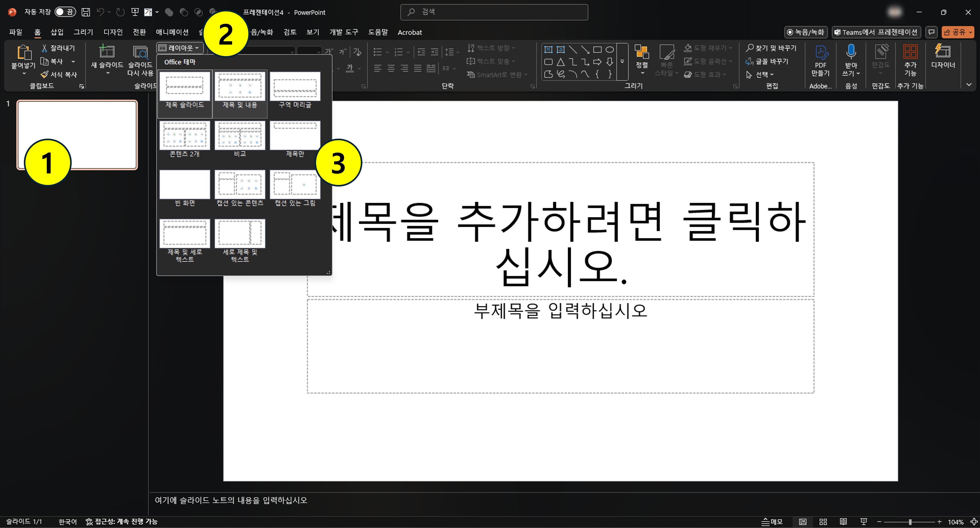
Task: Toggle Normal view button in status bar
Action: point(803,522)
